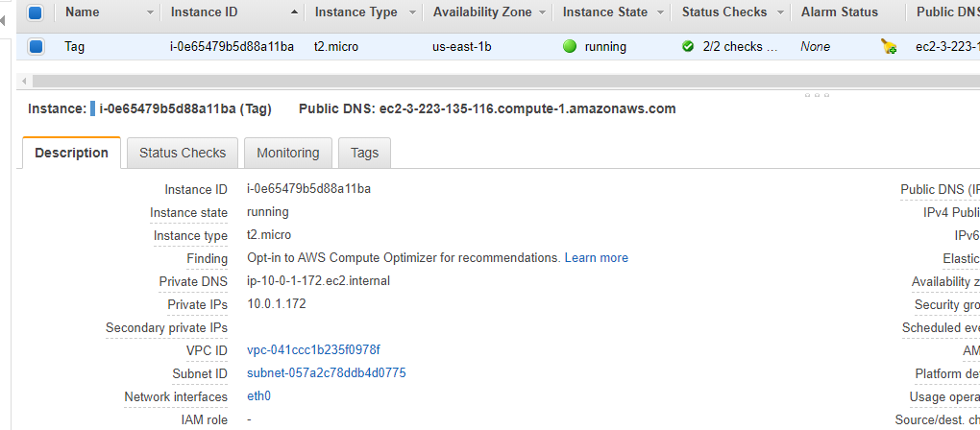Click the pane resize dots handle
980x430 pixels.
[x=817, y=95]
